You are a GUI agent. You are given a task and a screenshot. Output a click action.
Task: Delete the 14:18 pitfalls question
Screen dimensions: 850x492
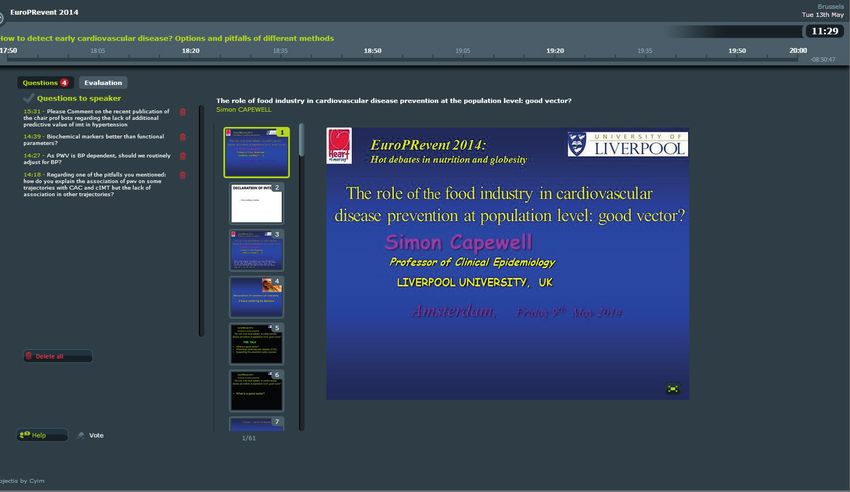point(183,176)
